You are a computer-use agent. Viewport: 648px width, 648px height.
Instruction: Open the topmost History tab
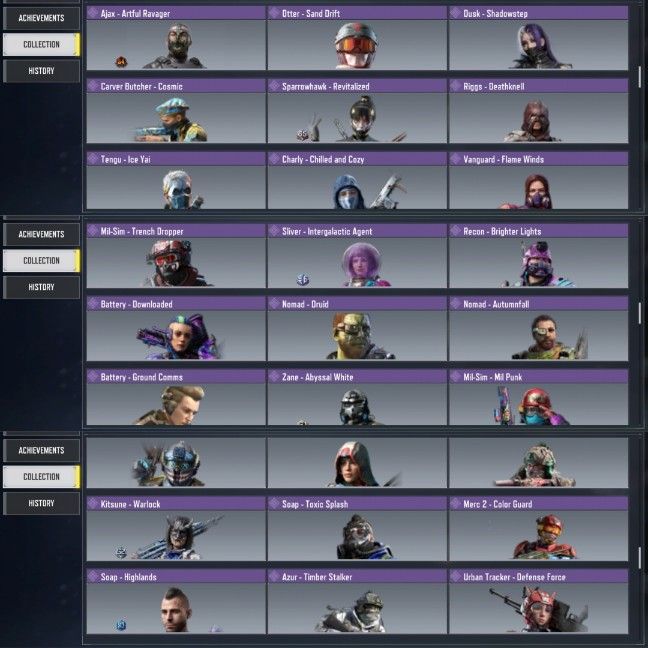click(x=41, y=71)
